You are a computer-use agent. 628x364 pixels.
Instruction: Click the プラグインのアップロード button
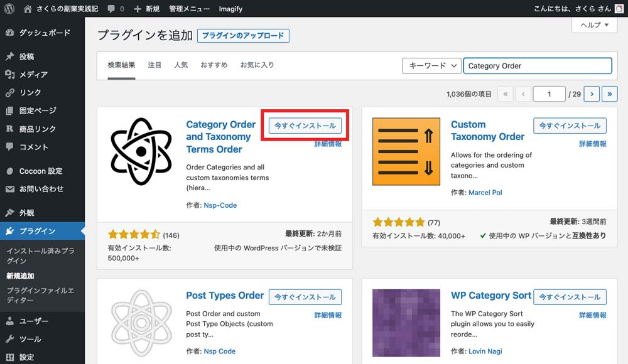(x=243, y=36)
